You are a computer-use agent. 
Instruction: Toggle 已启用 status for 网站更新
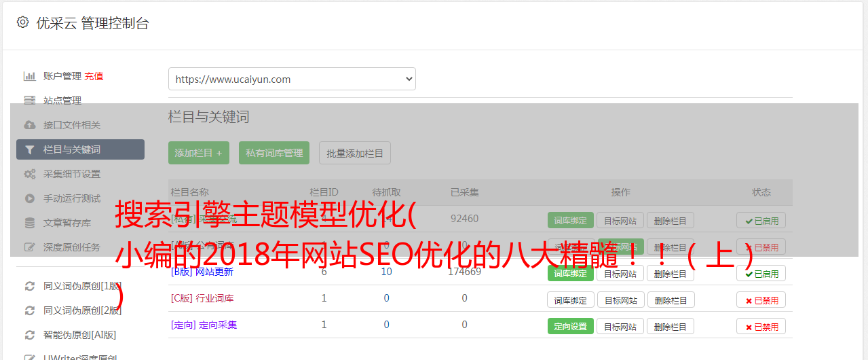(761, 273)
